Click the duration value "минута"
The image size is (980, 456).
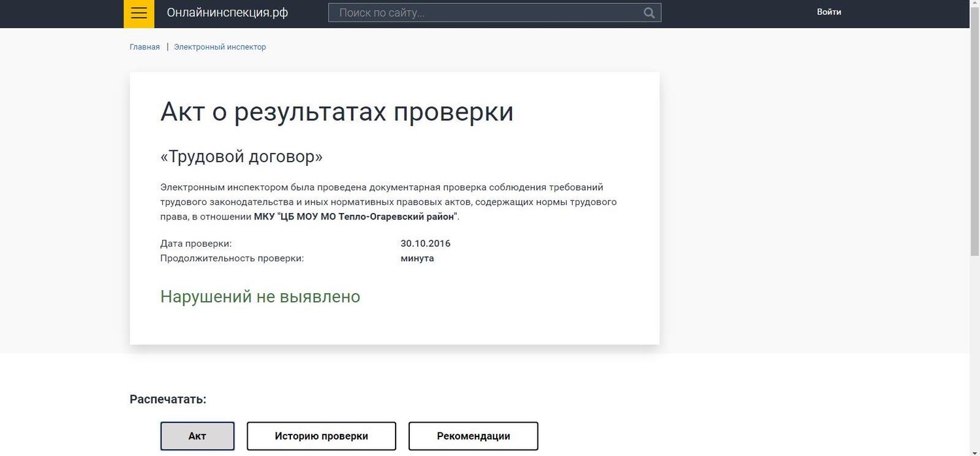click(417, 258)
